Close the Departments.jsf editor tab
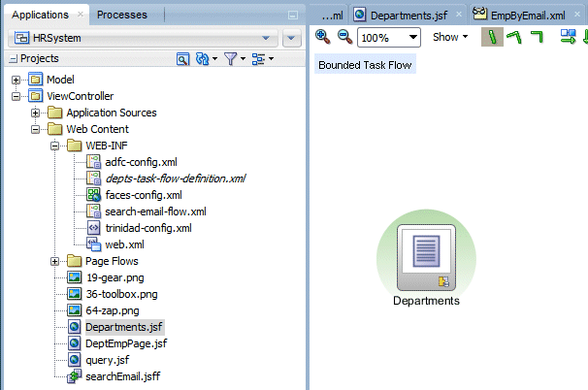This screenshot has width=588, height=390. pyautogui.click(x=459, y=15)
